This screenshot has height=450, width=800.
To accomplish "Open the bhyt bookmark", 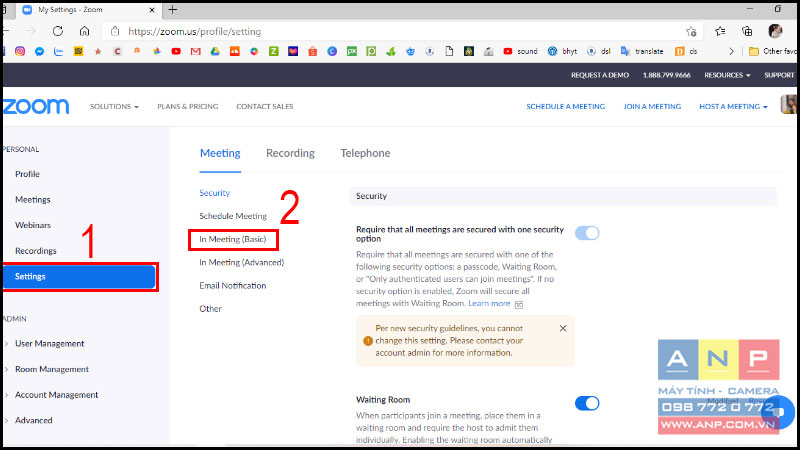I will tap(562, 52).
